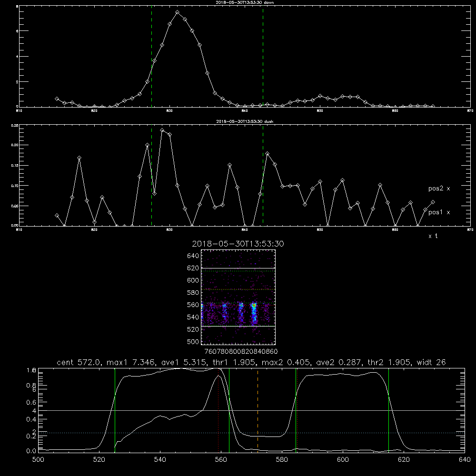The image size is (476, 476).
Task: Click the brightest streak in the spectrogram
Action: (254, 313)
